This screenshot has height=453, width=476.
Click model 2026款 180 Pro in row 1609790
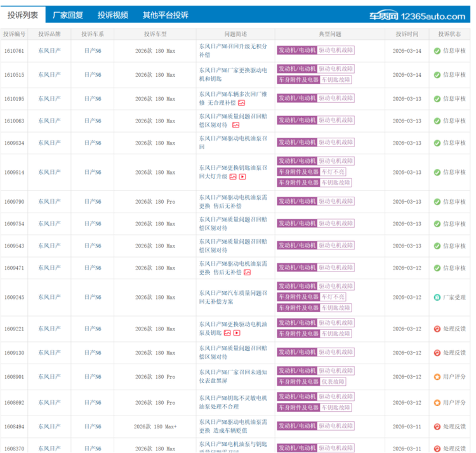[155, 202]
